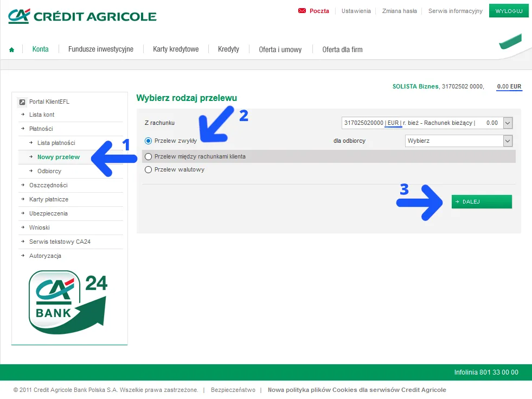Viewport: 532px width, 399px height.
Task: Click the CA24 Bank logo in the sidebar
Action: tap(69, 302)
